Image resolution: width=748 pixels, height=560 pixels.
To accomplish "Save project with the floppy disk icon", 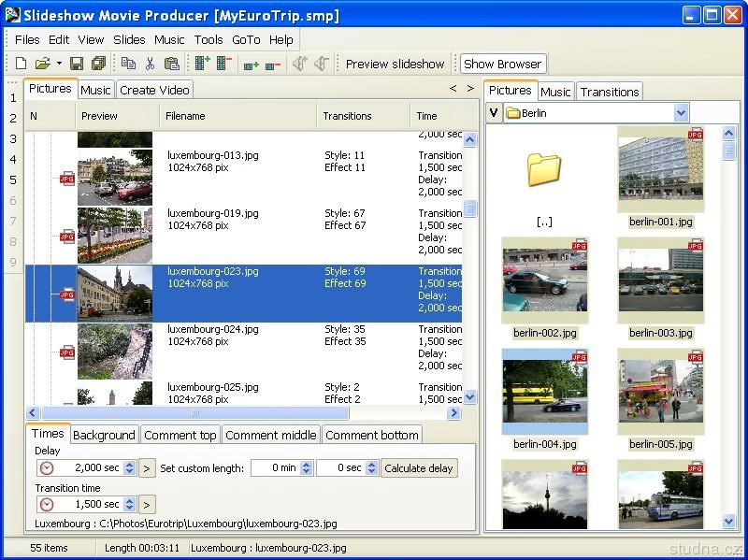I will click(77, 64).
